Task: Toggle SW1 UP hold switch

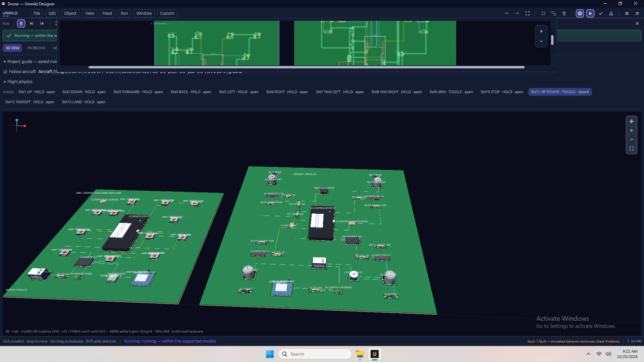Action: coord(37,92)
